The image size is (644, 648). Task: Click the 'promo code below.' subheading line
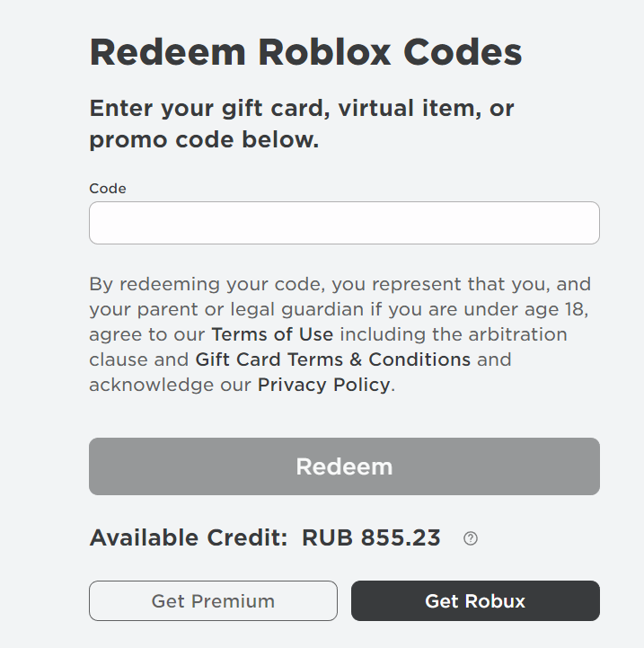pos(204,140)
